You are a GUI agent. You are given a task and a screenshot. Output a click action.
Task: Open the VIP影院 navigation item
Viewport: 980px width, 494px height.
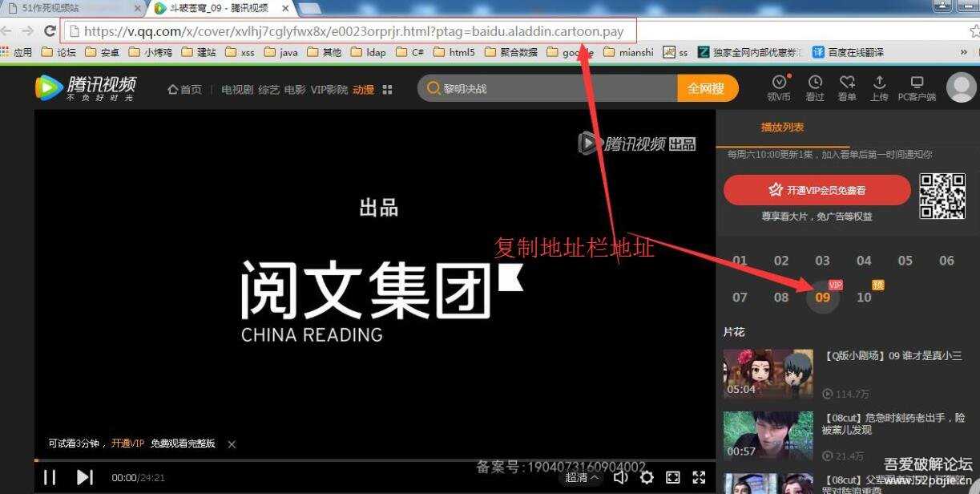pos(329,89)
